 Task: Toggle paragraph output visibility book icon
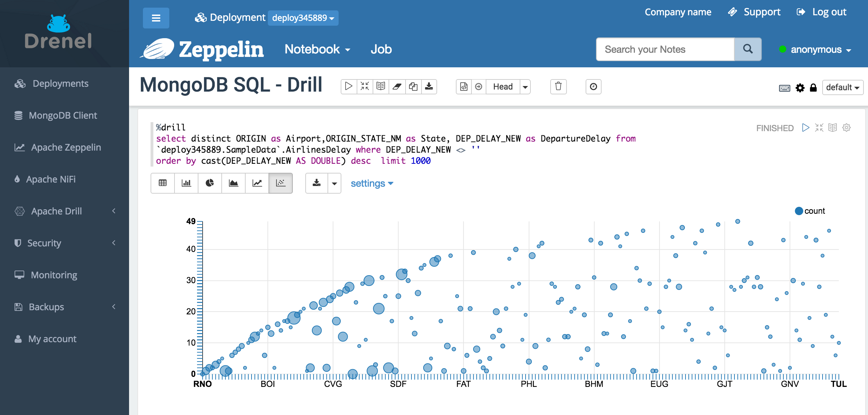click(833, 128)
